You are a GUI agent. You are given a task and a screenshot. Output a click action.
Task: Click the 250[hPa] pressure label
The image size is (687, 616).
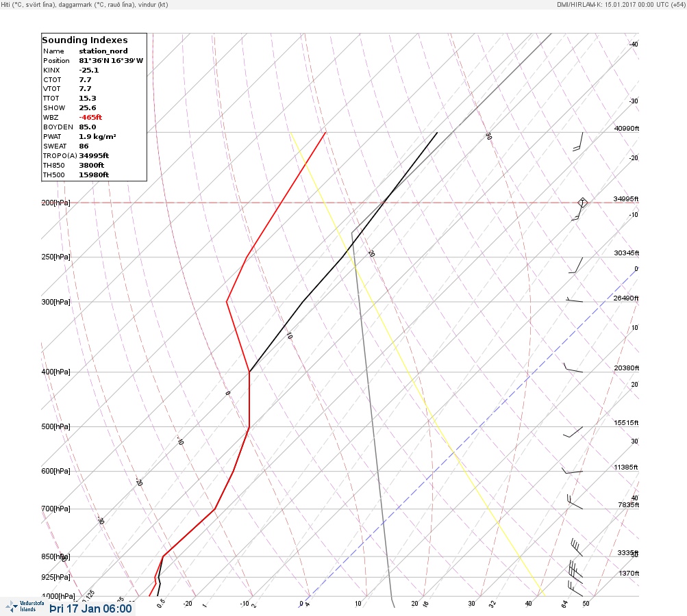(x=55, y=257)
